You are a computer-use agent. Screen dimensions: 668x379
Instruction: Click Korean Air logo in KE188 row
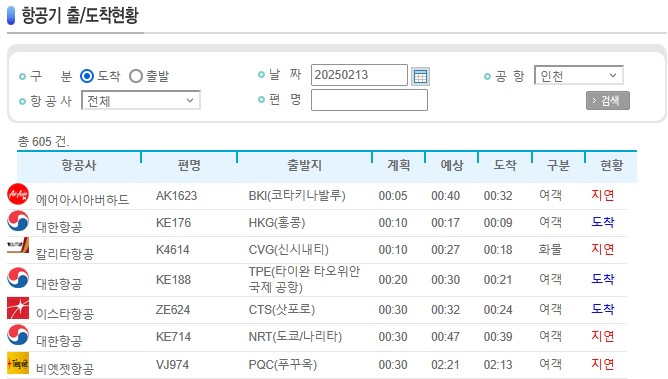pos(18,278)
